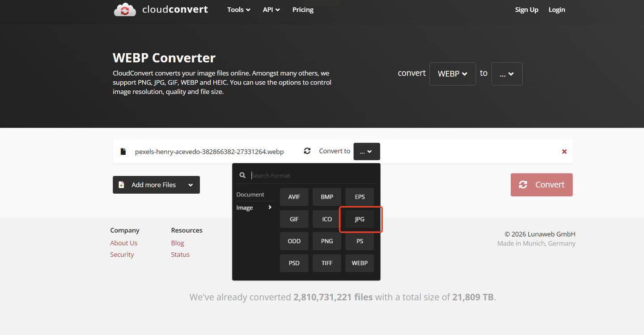Click the search magnifier icon in format popup
This screenshot has width=644, height=335.
coord(242,175)
